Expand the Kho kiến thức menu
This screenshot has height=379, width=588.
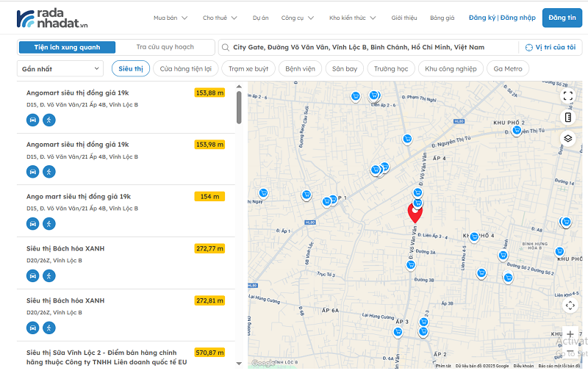pyautogui.click(x=353, y=18)
